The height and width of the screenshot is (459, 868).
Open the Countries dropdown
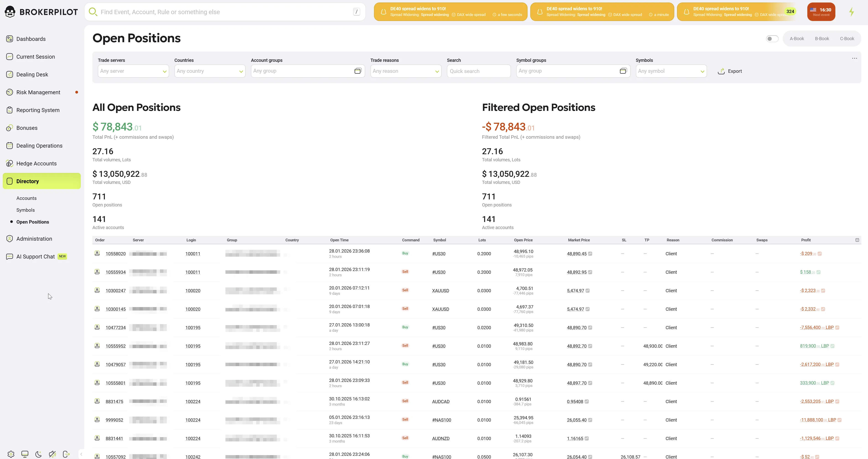(210, 71)
